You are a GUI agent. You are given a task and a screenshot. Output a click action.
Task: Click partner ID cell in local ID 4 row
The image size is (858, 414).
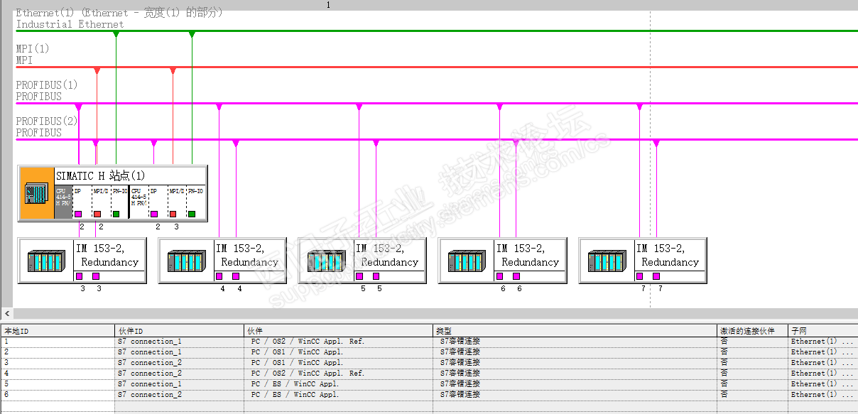pyautogui.click(x=179, y=374)
